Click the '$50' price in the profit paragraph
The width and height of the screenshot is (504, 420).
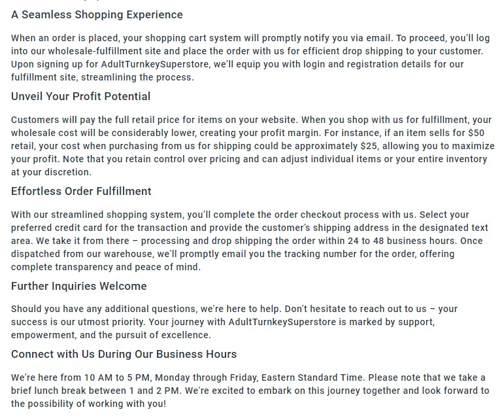point(477,133)
